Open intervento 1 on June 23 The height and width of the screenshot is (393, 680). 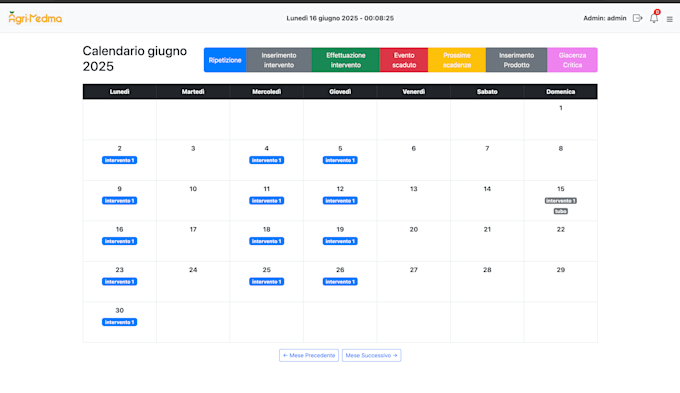click(119, 282)
